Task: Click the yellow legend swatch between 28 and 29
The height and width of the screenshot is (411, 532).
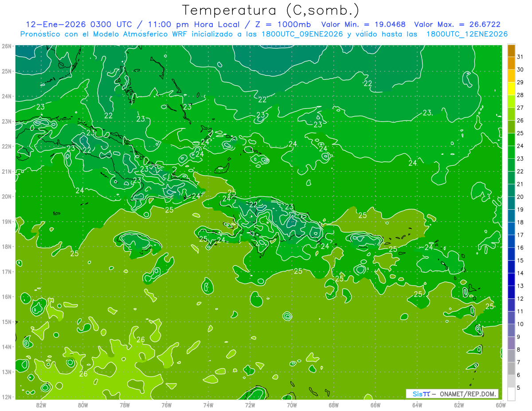Action: click(x=511, y=89)
